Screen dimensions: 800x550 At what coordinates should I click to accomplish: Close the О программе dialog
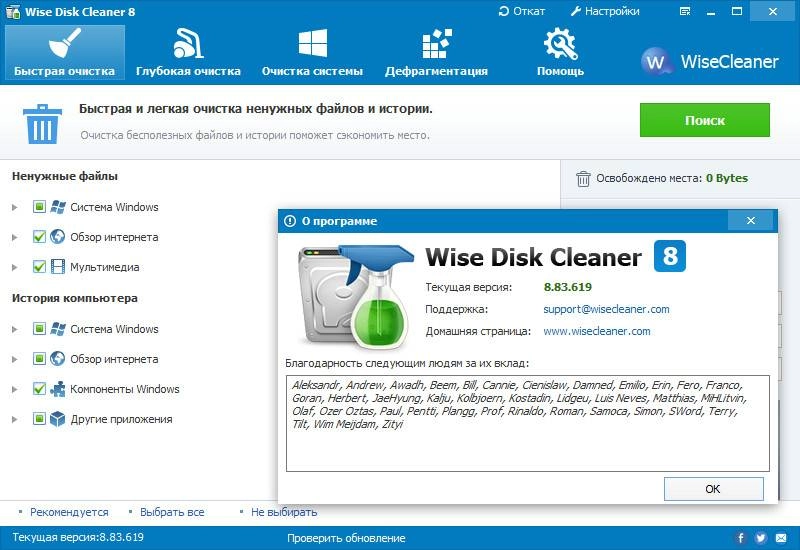pyautogui.click(x=751, y=220)
